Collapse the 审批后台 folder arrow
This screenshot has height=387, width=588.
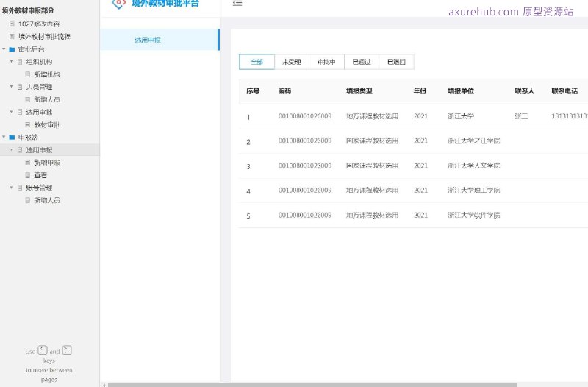(4, 49)
